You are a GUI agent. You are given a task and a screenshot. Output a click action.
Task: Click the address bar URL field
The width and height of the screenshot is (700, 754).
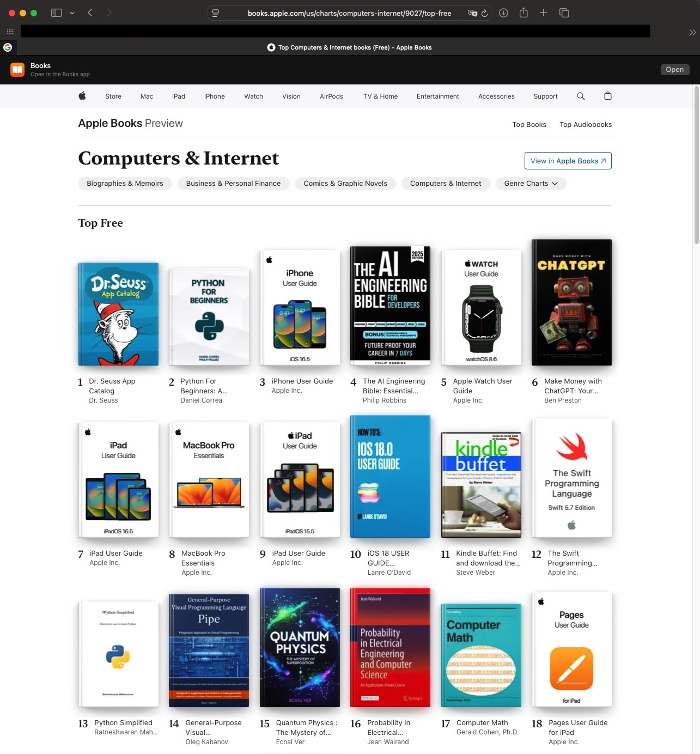[349, 13]
